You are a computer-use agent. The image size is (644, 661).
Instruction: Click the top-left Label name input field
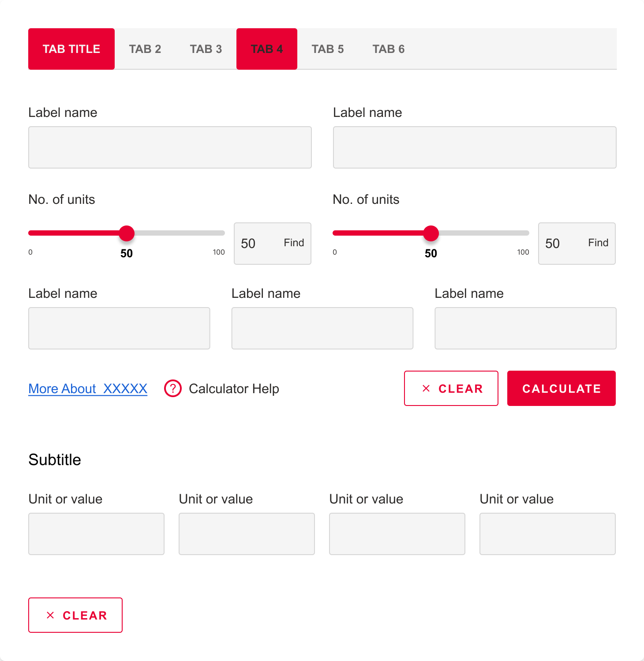[x=170, y=147]
